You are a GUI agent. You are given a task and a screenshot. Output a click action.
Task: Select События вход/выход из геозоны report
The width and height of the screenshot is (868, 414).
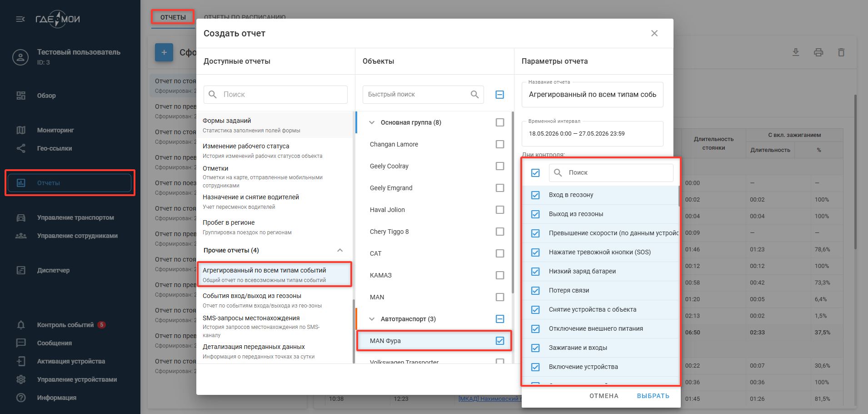click(x=274, y=300)
